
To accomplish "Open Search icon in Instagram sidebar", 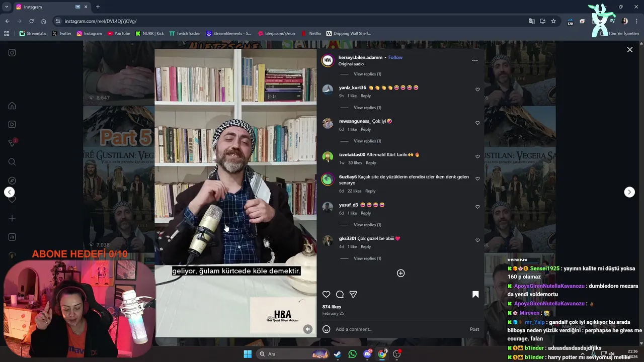I will (x=12, y=162).
